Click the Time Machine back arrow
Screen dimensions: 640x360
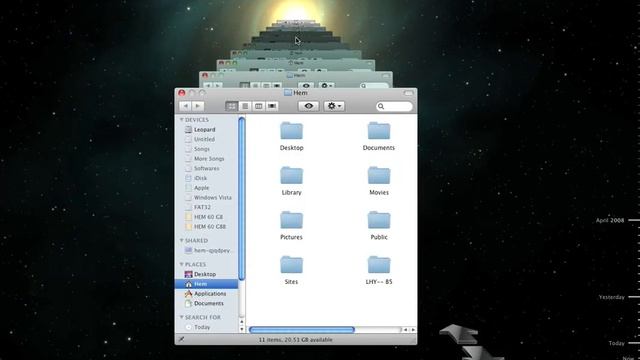click(x=458, y=334)
